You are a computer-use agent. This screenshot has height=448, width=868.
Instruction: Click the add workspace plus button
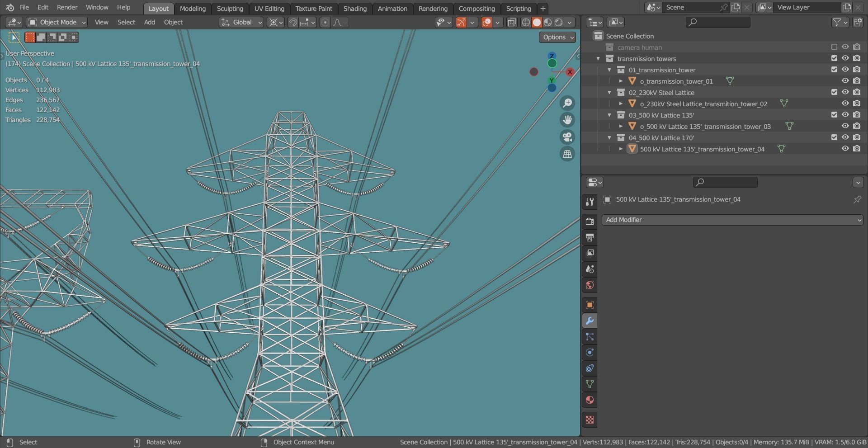click(543, 9)
